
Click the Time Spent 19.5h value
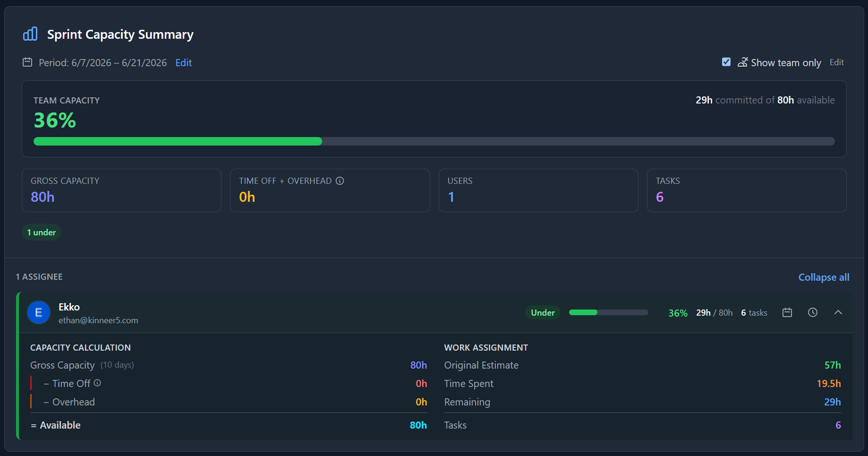(x=829, y=384)
